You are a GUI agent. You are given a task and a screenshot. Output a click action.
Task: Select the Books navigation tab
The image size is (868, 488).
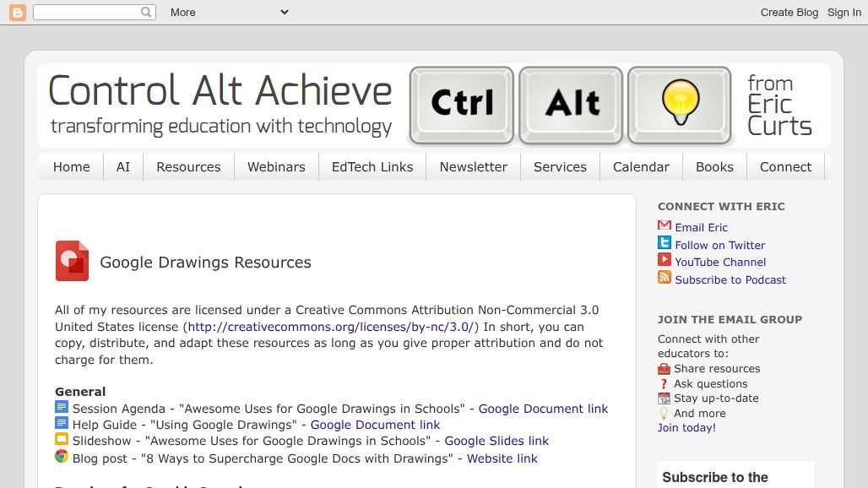click(713, 166)
